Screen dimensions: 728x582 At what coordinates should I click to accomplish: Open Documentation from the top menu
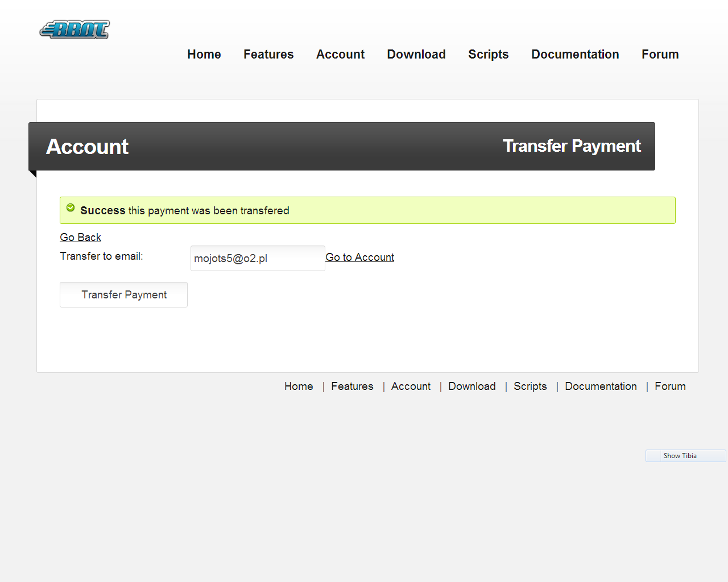click(575, 55)
